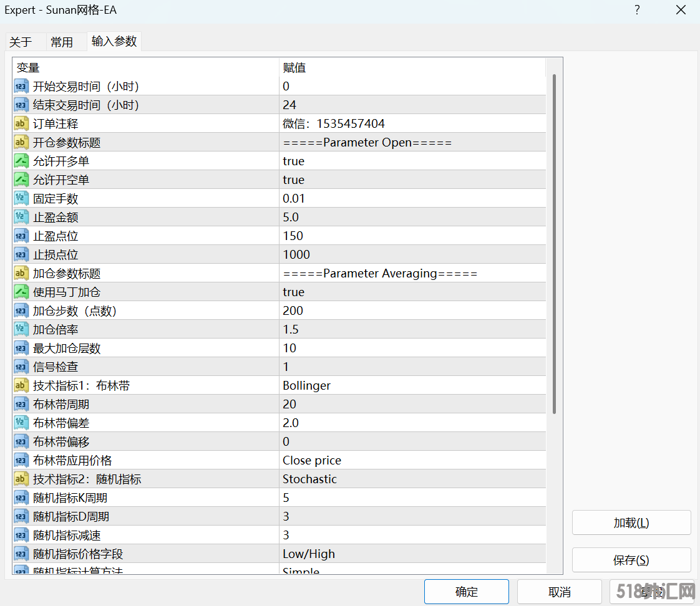The image size is (700, 606).
Task: Switch to the 常用 tab
Action: [62, 42]
